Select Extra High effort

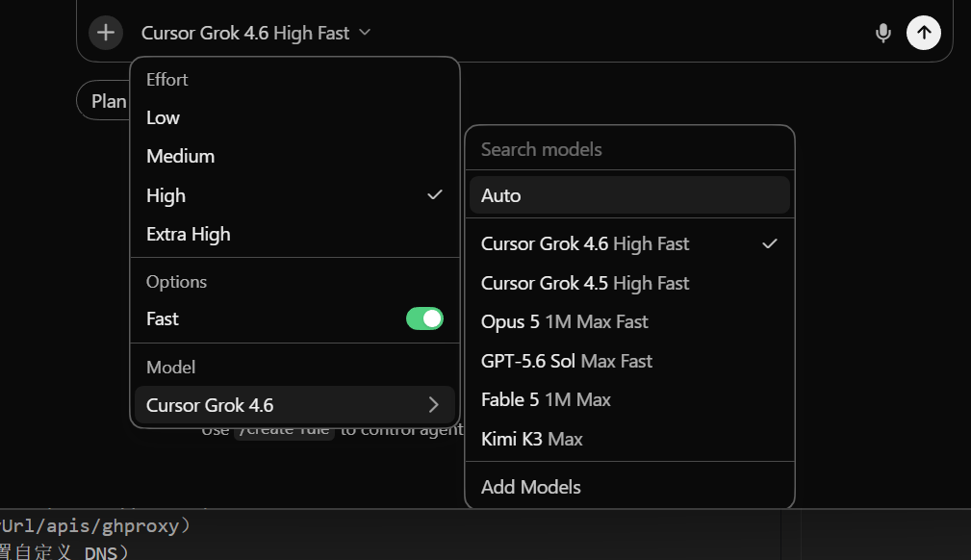tap(294, 234)
